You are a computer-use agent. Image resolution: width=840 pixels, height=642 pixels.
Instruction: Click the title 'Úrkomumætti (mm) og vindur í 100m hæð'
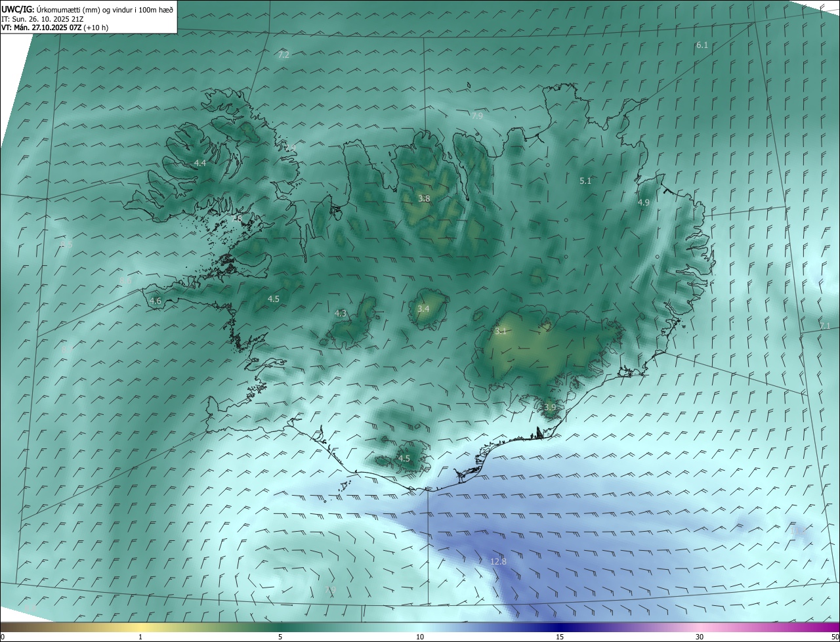click(104, 9)
